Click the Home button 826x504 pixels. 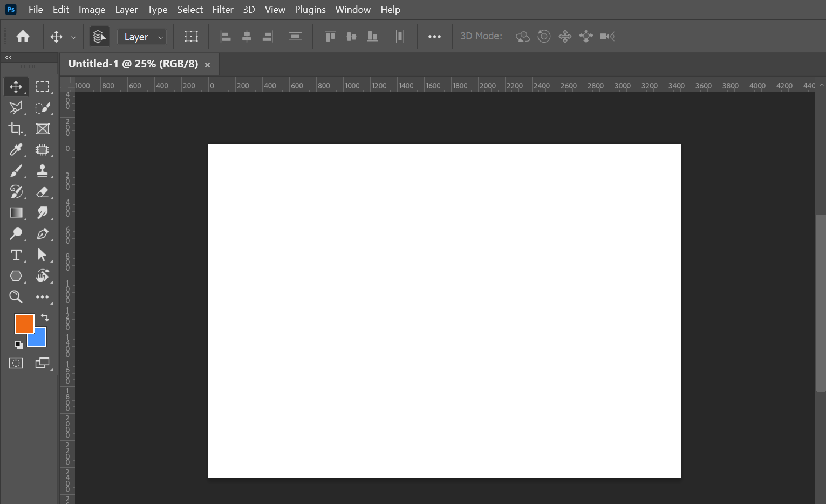pyautogui.click(x=23, y=37)
